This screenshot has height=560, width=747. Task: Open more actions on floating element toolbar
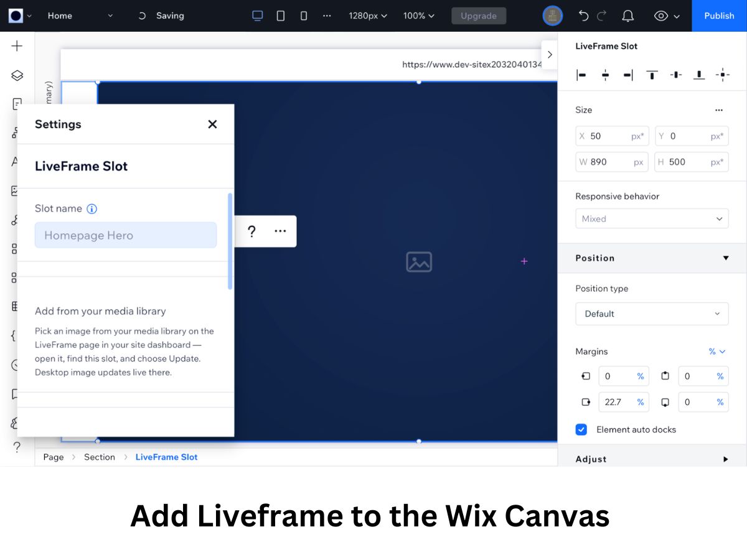[280, 231]
